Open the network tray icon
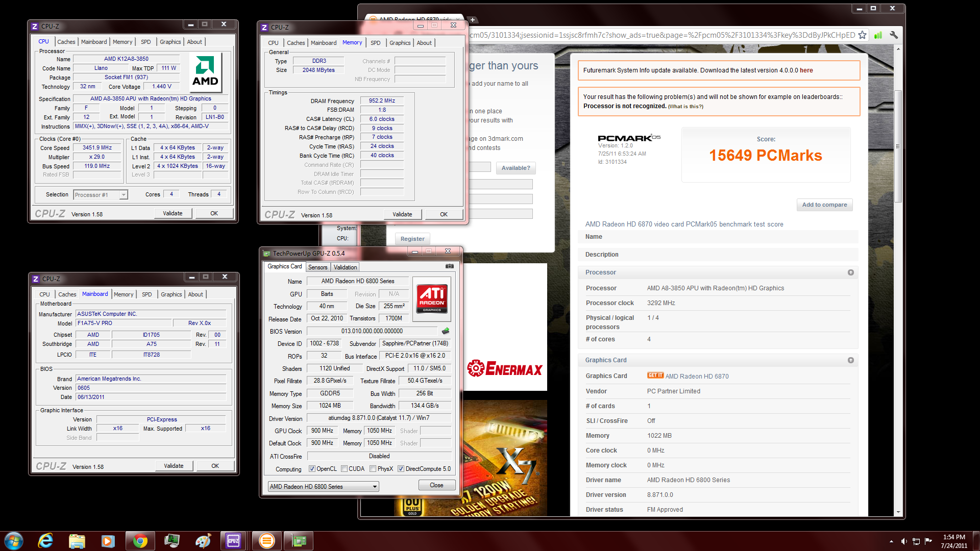Screen dimensions: 980x551 pos(916,541)
